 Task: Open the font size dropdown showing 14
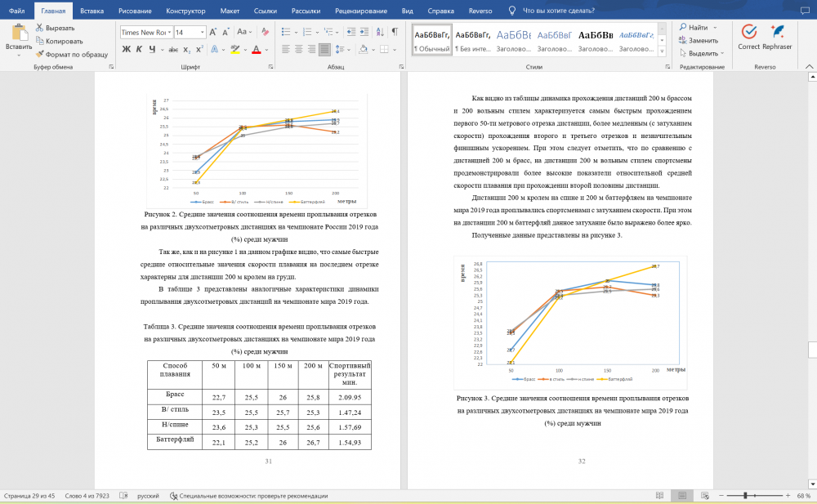point(202,33)
